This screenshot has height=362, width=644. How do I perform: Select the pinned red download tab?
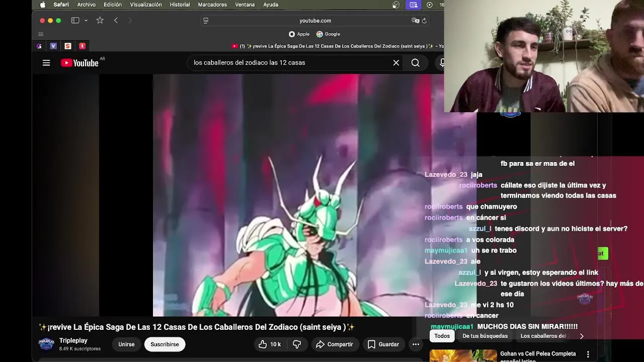point(82,46)
